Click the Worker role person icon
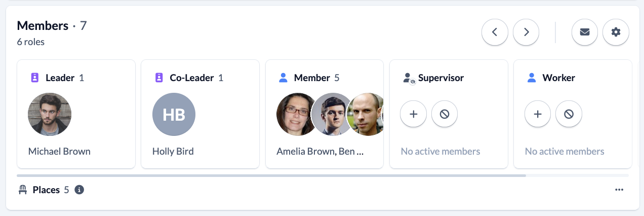The width and height of the screenshot is (644, 216). (532, 78)
